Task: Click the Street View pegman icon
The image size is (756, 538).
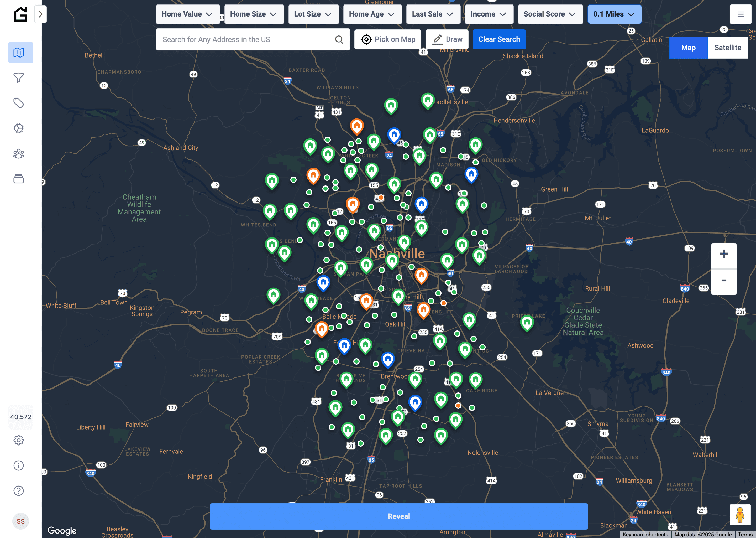Action: click(740, 515)
